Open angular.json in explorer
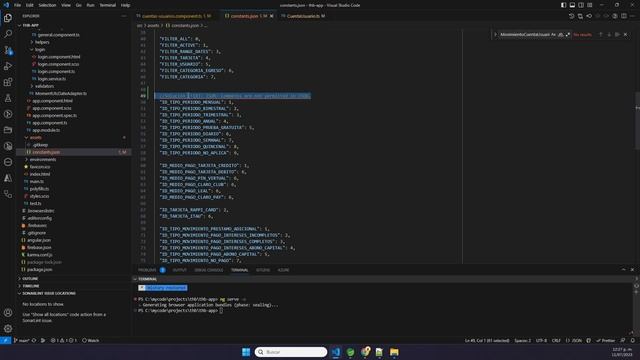The height and width of the screenshot is (360, 640). tap(39, 240)
